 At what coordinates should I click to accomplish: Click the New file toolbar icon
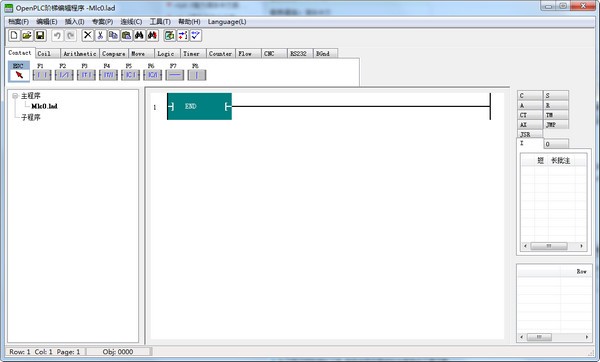(14, 36)
